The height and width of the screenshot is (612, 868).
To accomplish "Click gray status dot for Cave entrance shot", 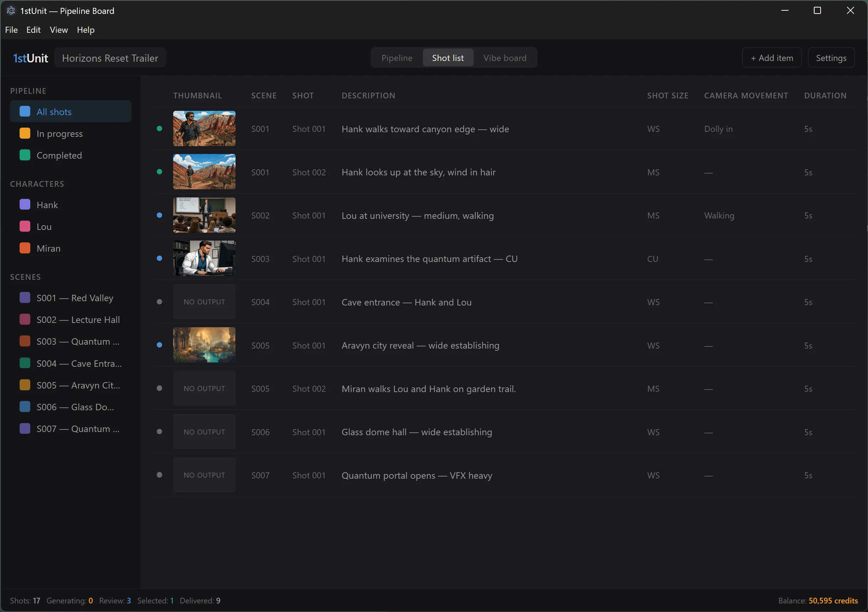I will 160,302.
